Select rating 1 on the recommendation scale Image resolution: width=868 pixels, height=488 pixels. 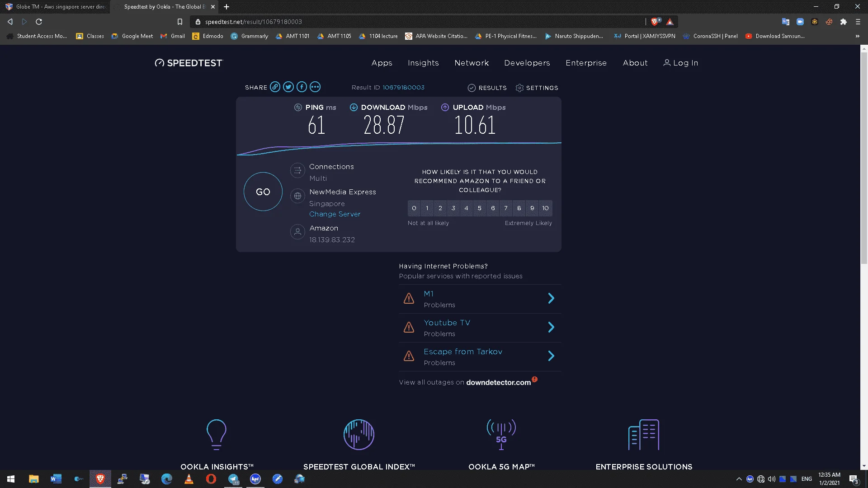click(x=427, y=208)
